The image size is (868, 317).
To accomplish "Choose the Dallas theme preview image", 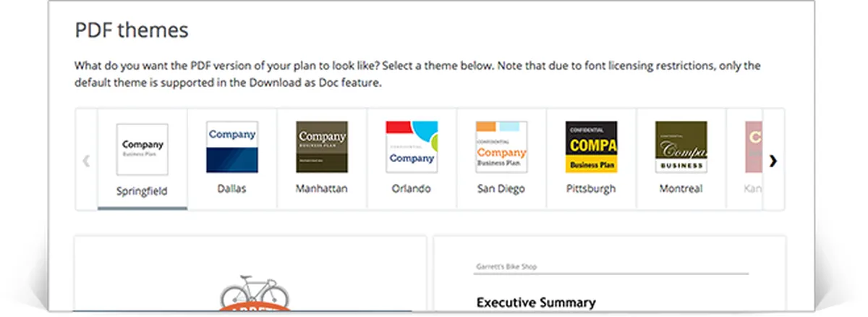I will (x=232, y=147).
